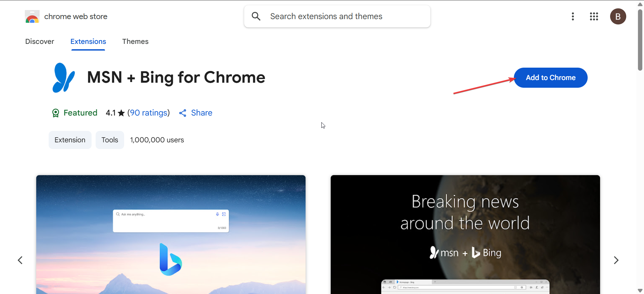Open the account profile avatar B
The height and width of the screenshot is (294, 644).
pyautogui.click(x=618, y=16)
